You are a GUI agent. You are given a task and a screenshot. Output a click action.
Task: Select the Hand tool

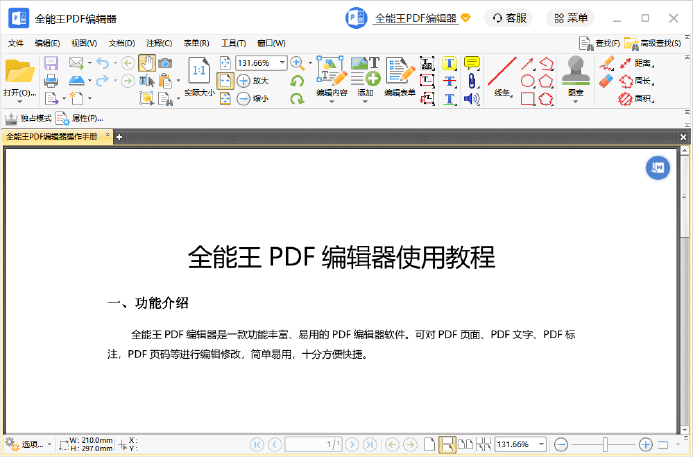tap(146, 62)
